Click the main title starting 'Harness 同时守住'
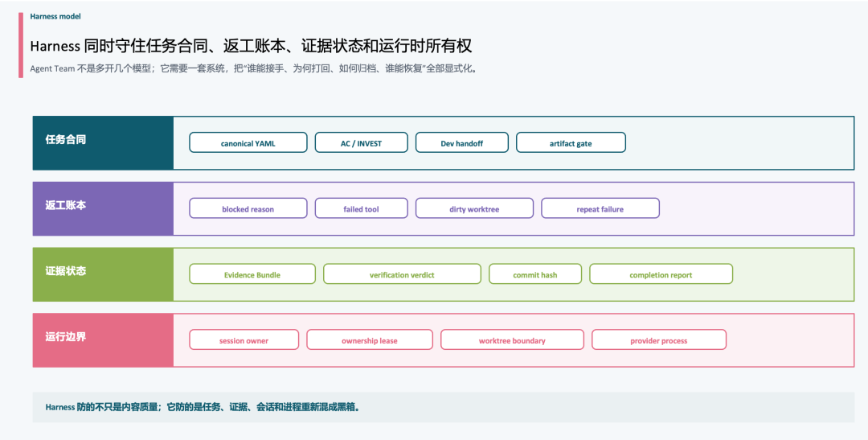Image resolution: width=868 pixels, height=440 pixels. pos(251,45)
